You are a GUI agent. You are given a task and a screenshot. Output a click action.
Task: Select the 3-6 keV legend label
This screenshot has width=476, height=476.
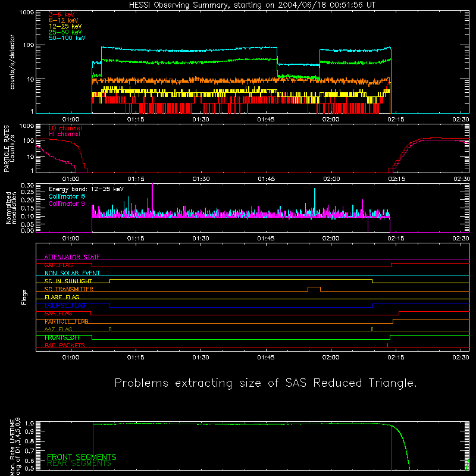point(61,14)
